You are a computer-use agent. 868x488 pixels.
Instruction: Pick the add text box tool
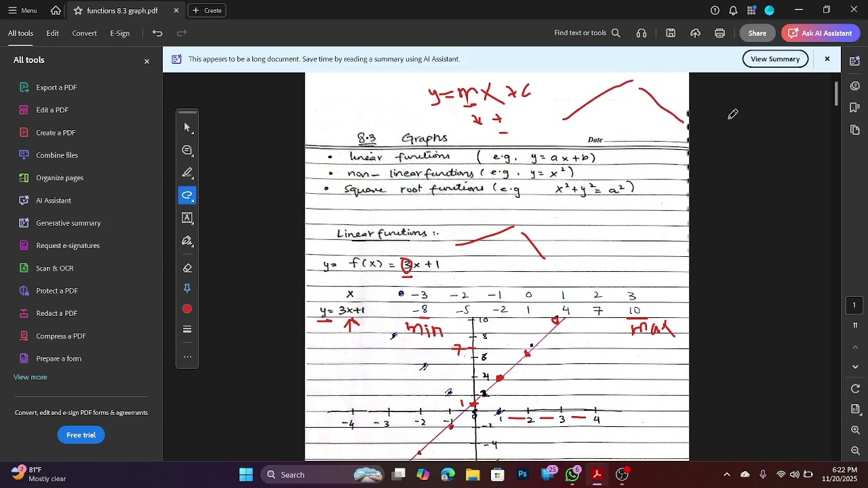pyautogui.click(x=187, y=218)
